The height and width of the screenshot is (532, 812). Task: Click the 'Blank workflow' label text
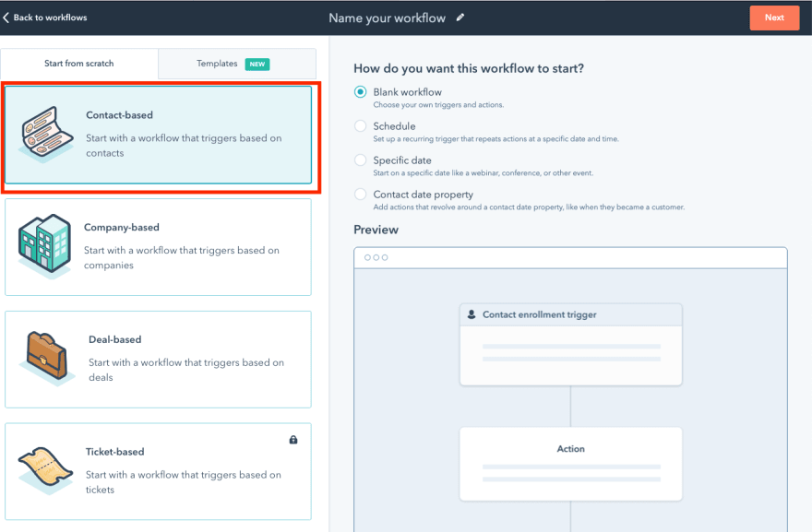pyautogui.click(x=408, y=92)
